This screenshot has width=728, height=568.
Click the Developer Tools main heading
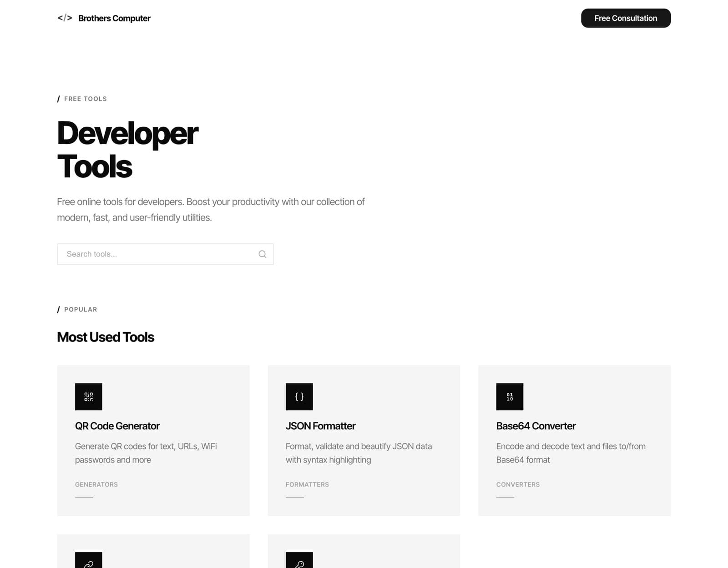pyautogui.click(x=127, y=150)
